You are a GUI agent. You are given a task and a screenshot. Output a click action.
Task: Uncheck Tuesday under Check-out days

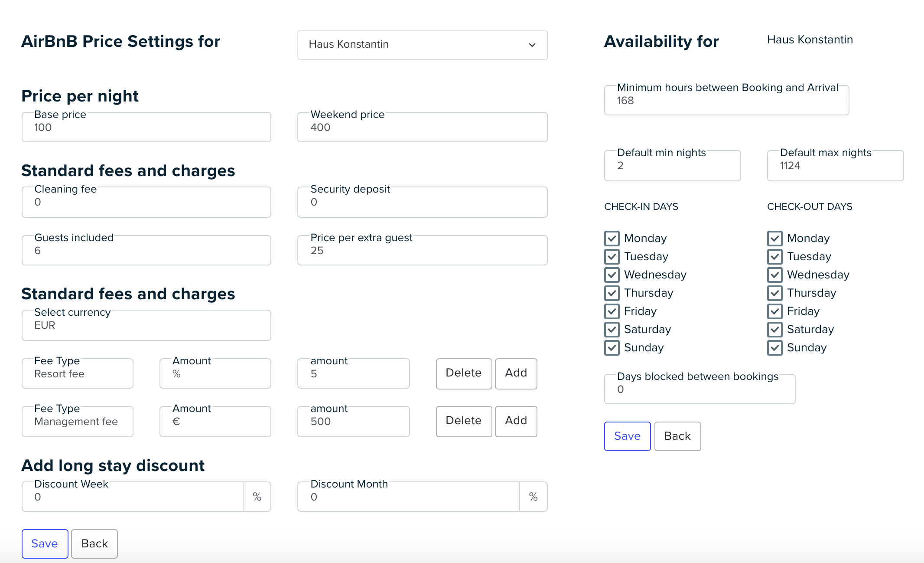(x=775, y=256)
